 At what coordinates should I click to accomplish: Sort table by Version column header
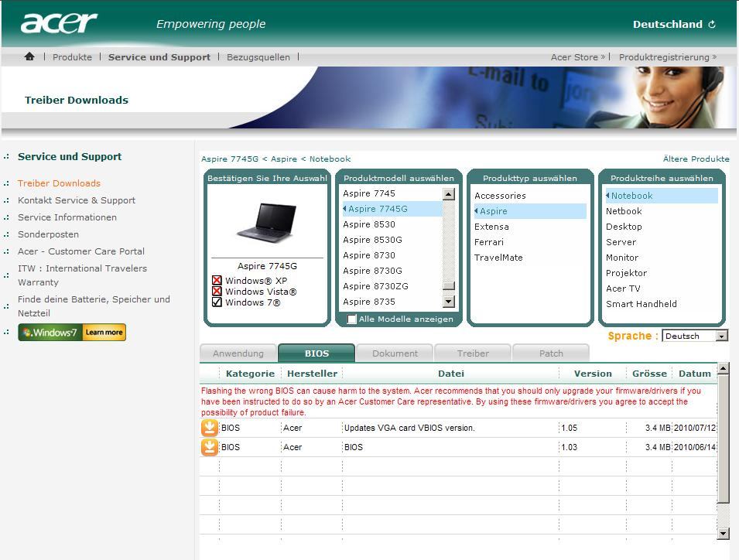point(593,374)
